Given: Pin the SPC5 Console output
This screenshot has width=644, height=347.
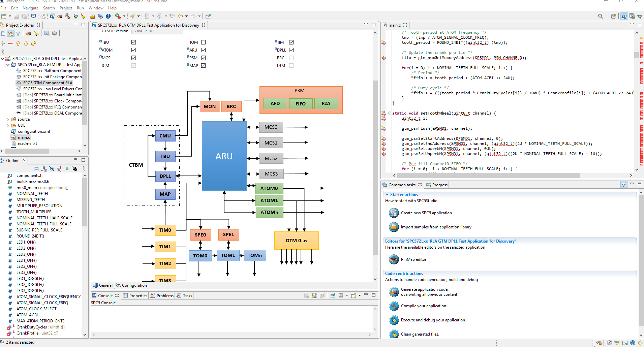Looking at the screenshot, I should pyautogui.click(x=333, y=295).
